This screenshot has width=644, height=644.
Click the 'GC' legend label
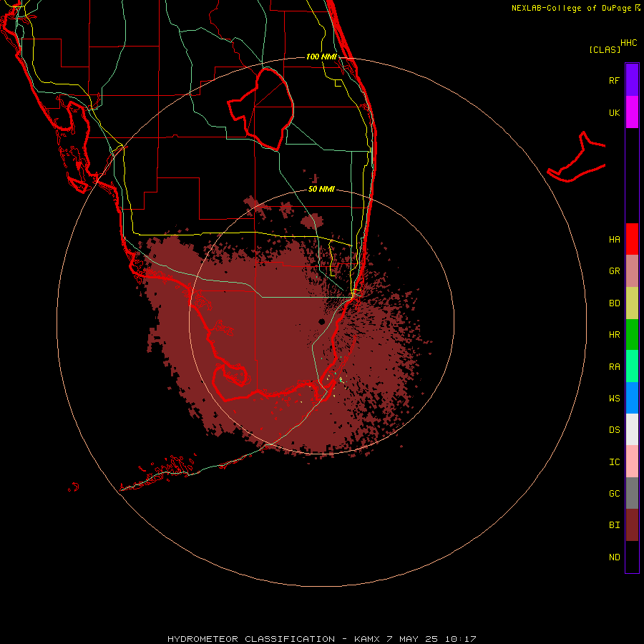[614, 493]
